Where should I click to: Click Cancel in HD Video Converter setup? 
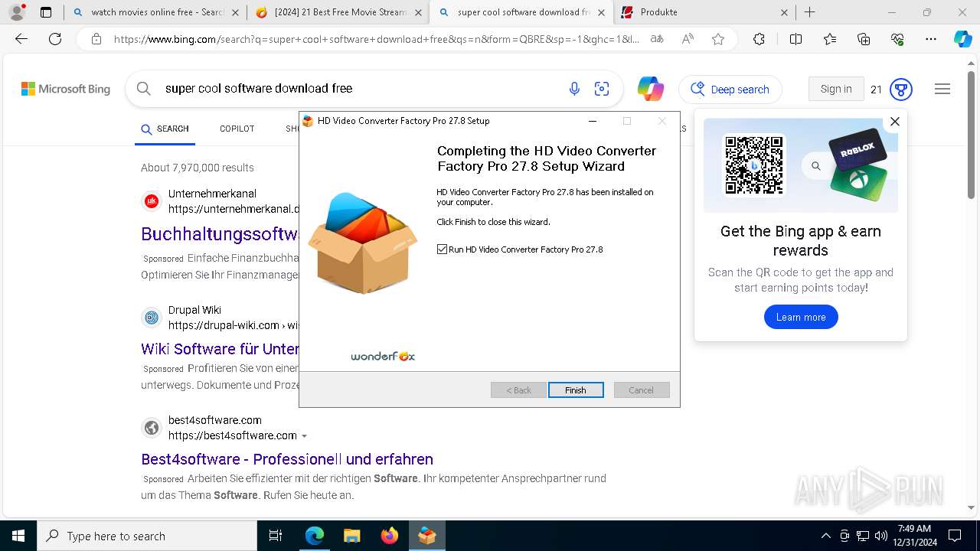pyautogui.click(x=642, y=390)
